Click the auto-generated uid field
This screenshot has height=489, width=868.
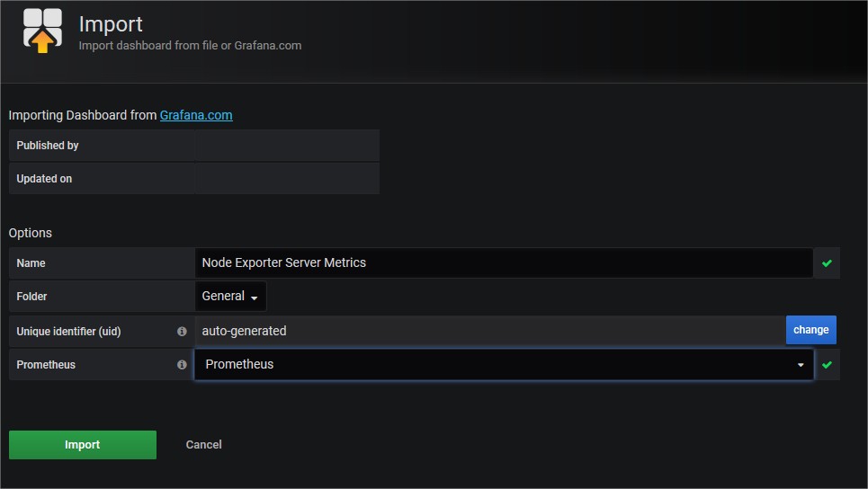pyautogui.click(x=490, y=331)
